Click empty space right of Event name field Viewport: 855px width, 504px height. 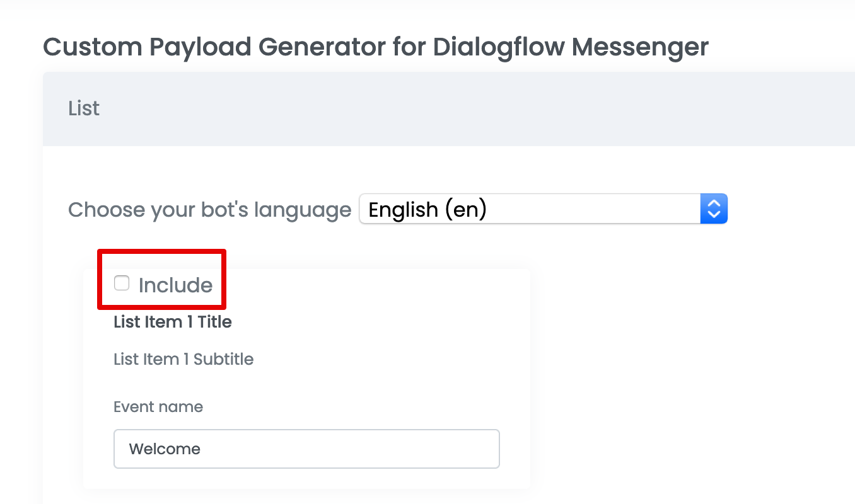[631, 449]
